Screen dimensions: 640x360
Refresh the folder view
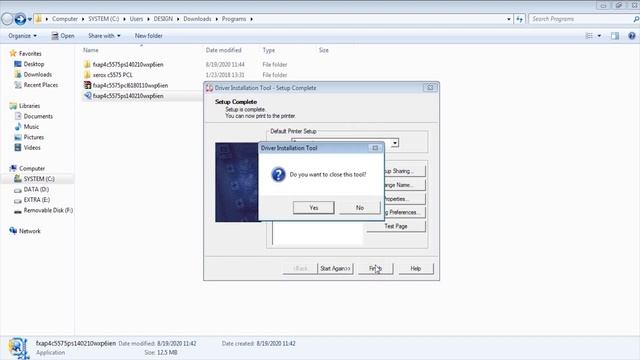tap(519, 19)
